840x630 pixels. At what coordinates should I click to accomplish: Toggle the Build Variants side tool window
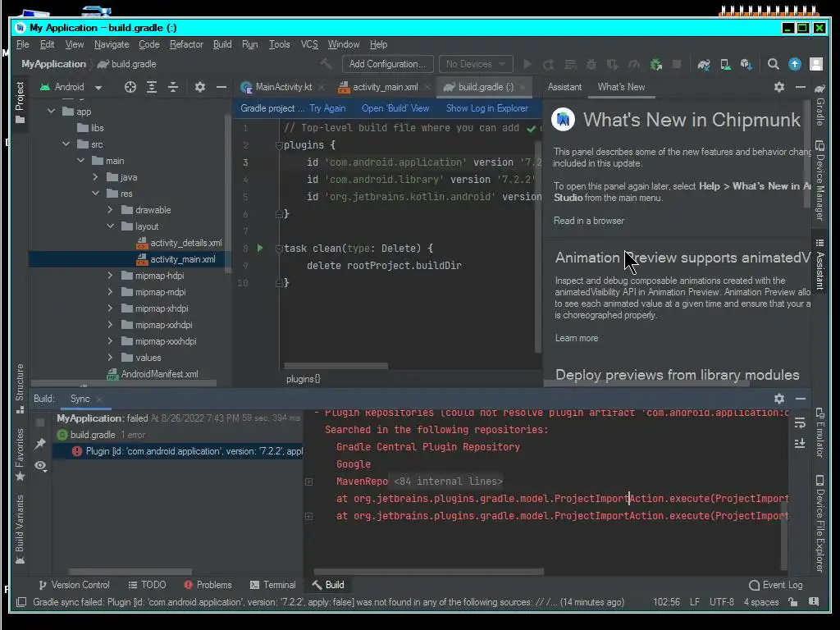point(20,529)
